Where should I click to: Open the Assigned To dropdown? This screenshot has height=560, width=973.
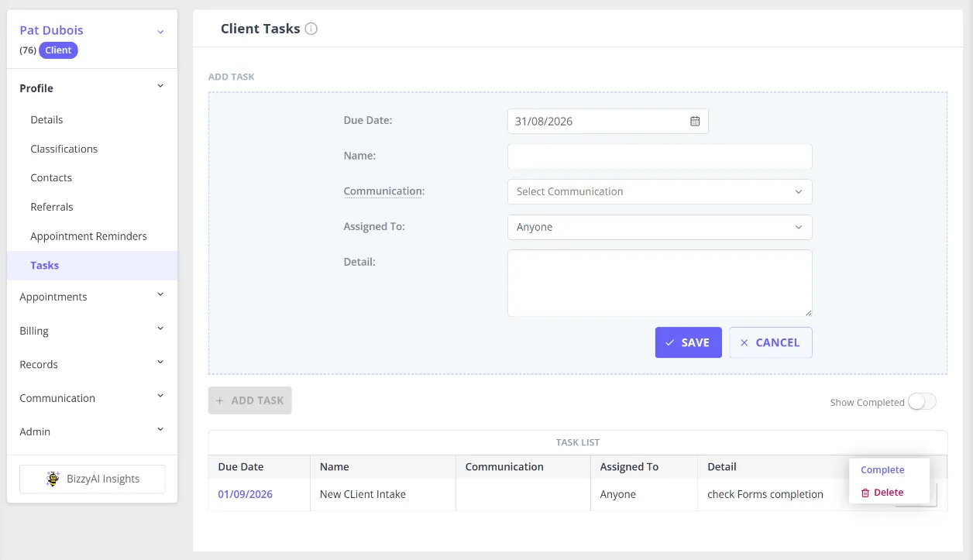tap(660, 227)
